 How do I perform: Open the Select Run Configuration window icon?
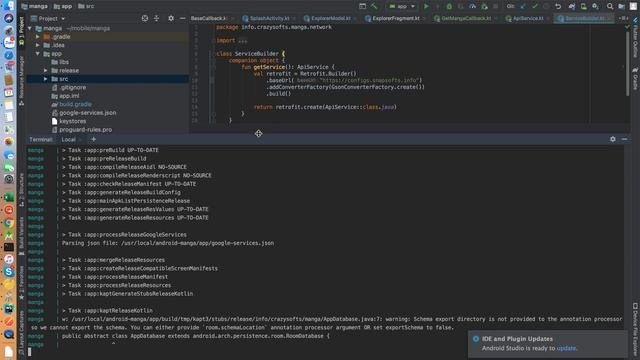362,6
